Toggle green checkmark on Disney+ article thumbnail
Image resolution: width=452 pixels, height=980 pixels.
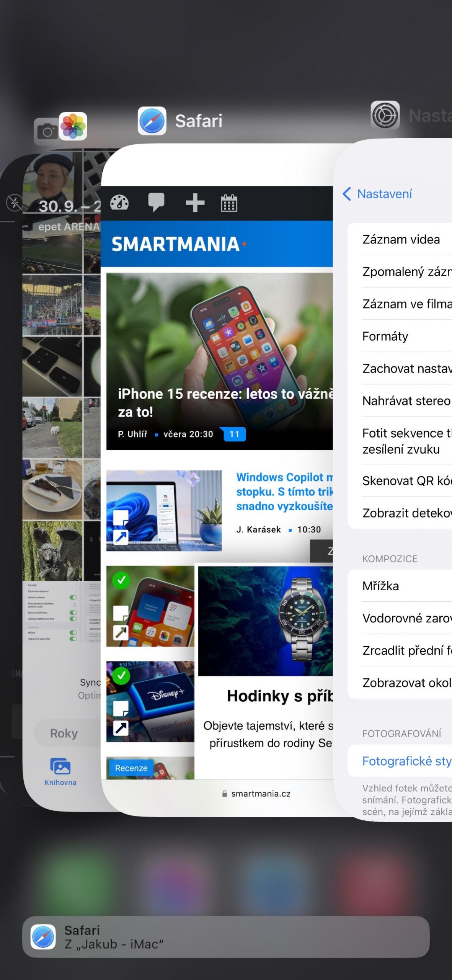pos(121,676)
